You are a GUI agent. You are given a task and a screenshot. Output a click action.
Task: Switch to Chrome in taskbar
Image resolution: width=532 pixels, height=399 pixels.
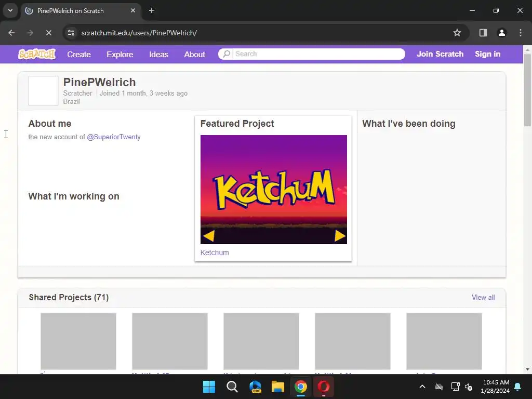click(x=301, y=387)
